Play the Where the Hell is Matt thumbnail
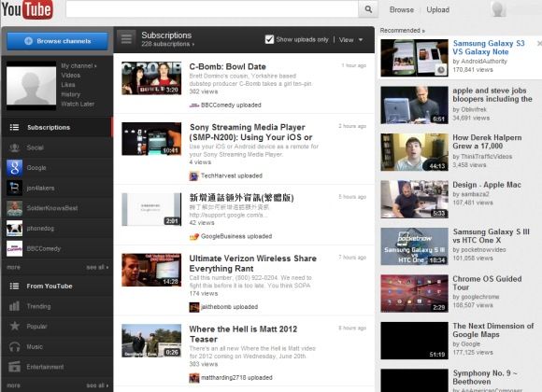Viewport: 542px width, 392px height. 151,341
